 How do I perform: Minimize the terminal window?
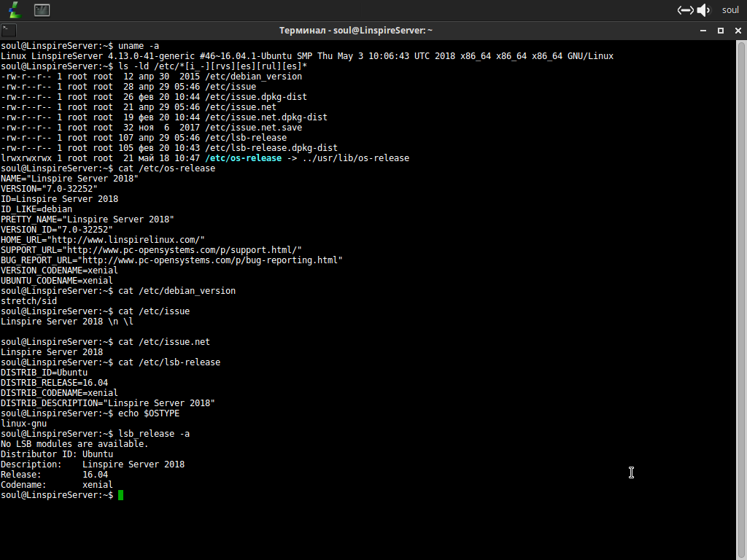tap(703, 31)
